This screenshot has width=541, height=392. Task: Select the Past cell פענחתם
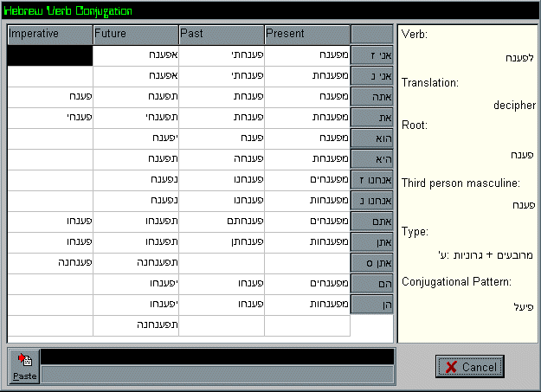click(x=222, y=222)
